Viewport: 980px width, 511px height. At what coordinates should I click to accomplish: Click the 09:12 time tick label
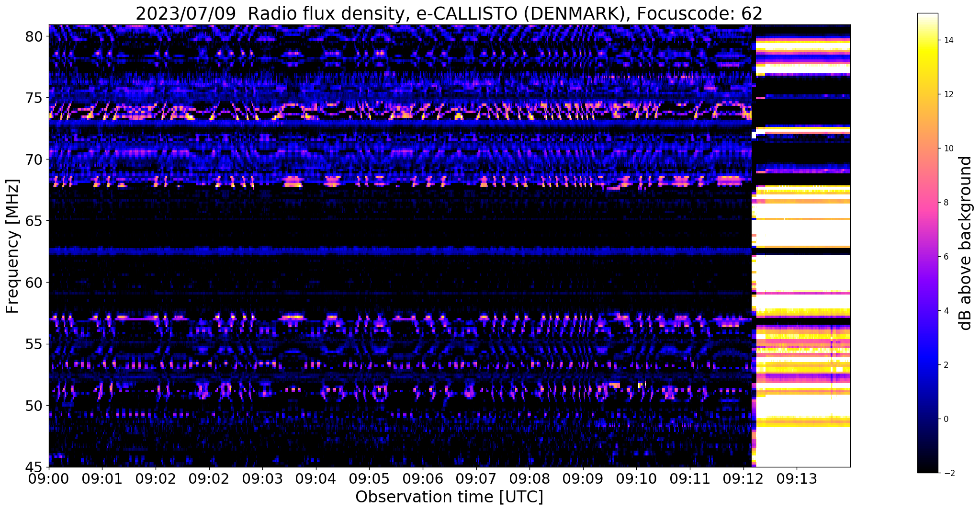point(743,479)
